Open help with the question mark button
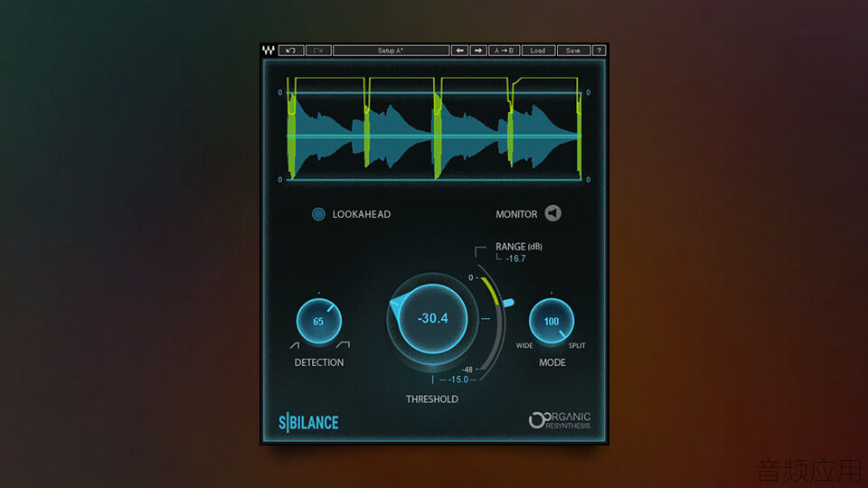This screenshot has height=488, width=868. click(x=599, y=51)
